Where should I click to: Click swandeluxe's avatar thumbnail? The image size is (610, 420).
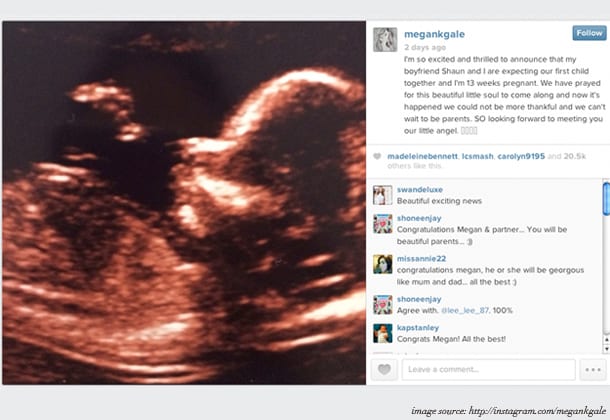coord(382,195)
